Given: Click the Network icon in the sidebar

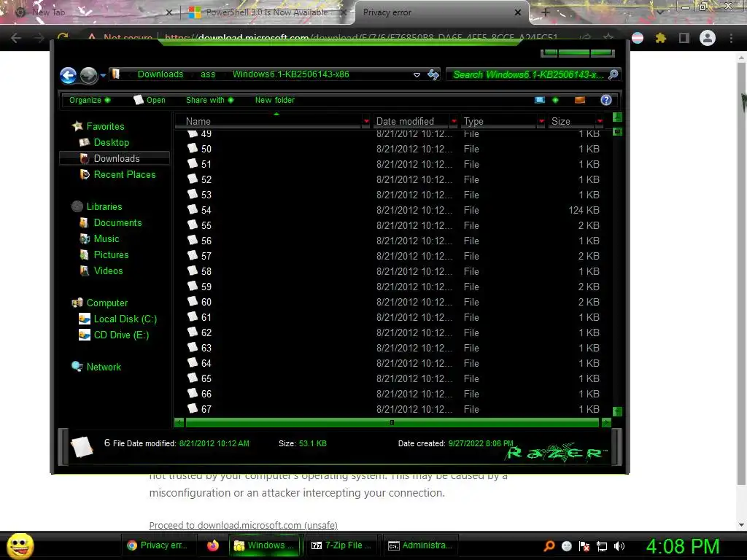Looking at the screenshot, I should [77, 367].
